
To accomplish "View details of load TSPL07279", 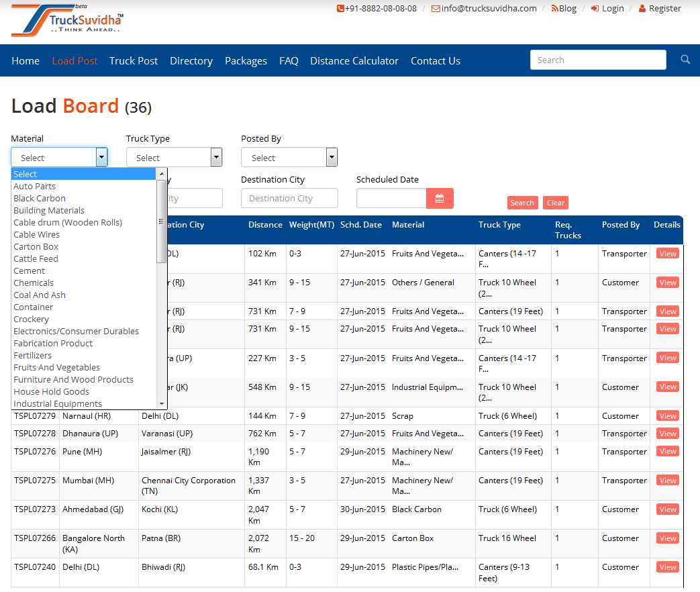I will 667,416.
